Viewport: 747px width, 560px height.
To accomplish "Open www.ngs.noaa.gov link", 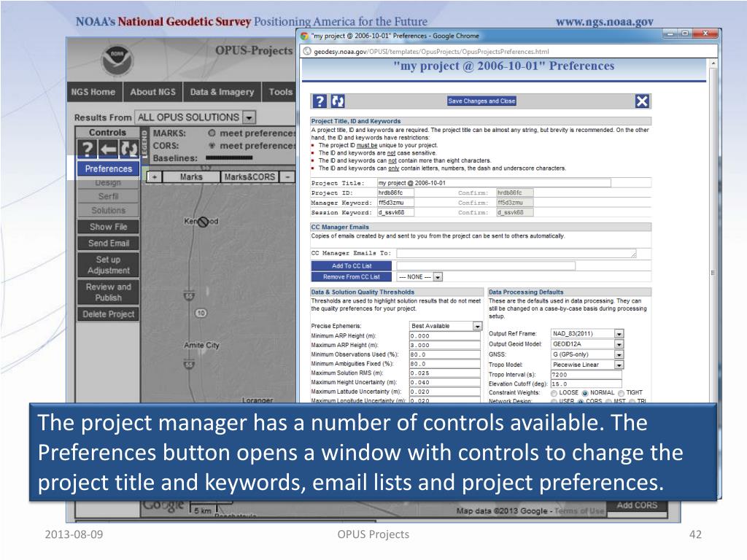I will coord(605,21).
